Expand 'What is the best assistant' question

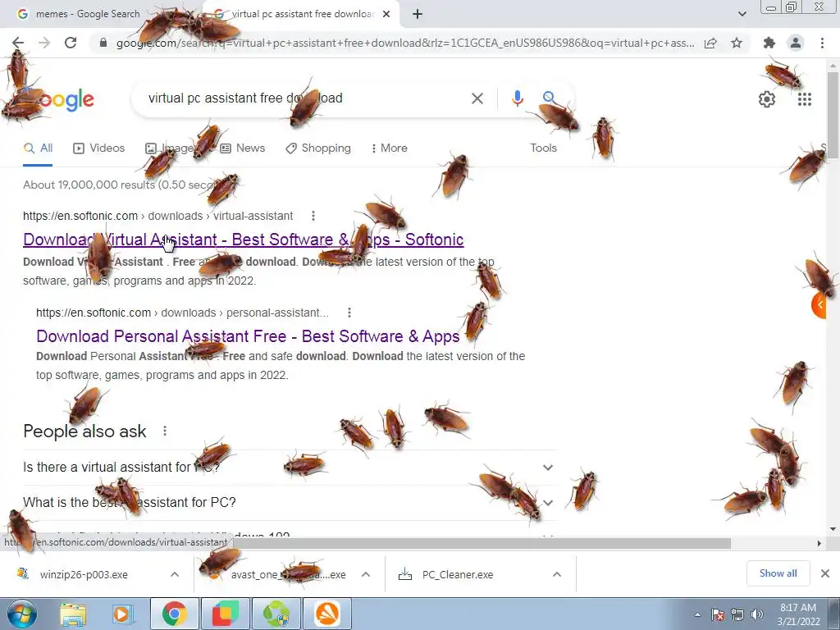(x=290, y=503)
